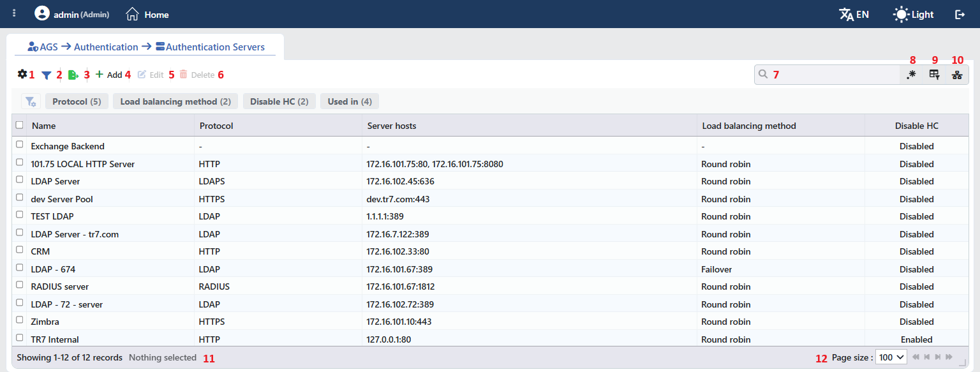Image resolution: width=980 pixels, height=372 pixels.
Task: Check the TEST LDAP row checkbox
Action: [19, 215]
